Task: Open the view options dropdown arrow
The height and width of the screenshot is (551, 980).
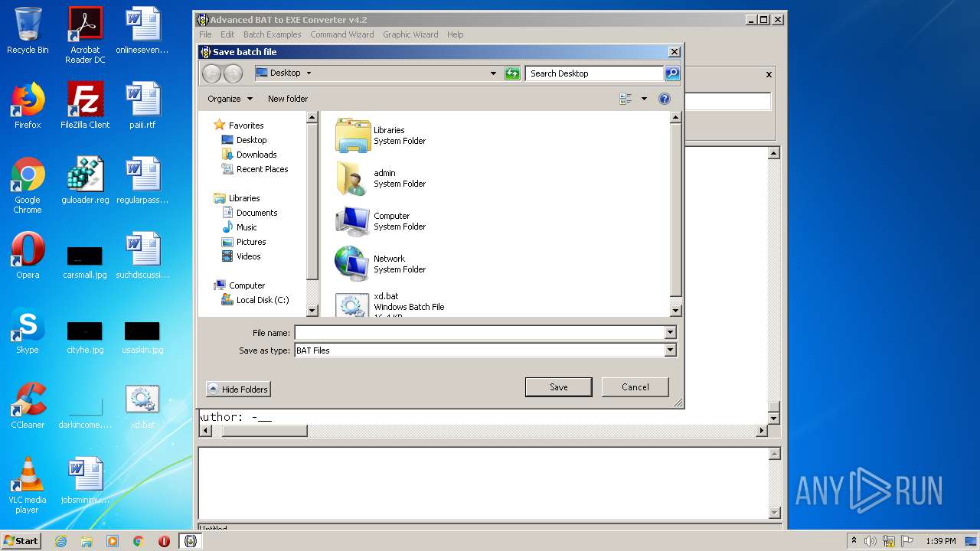Action: click(644, 99)
